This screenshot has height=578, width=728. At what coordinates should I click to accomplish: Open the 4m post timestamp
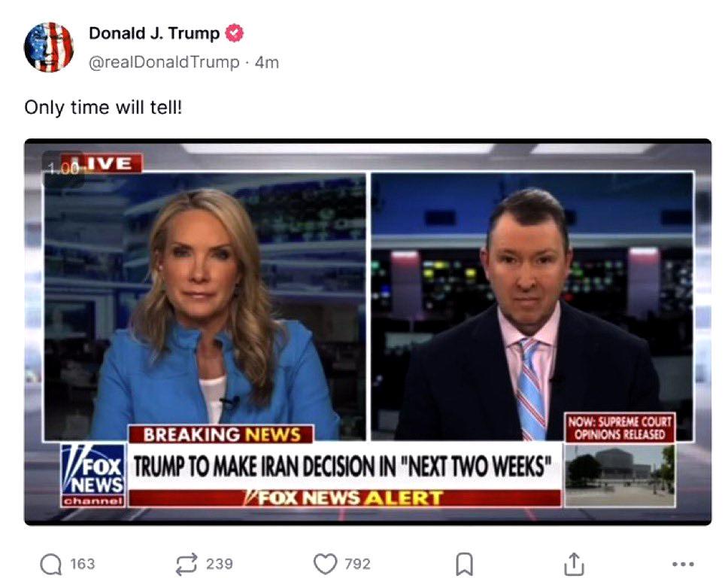[x=267, y=62]
